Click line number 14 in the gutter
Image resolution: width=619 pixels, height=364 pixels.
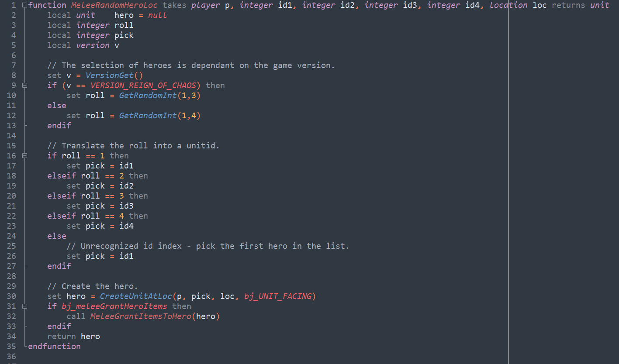point(11,136)
